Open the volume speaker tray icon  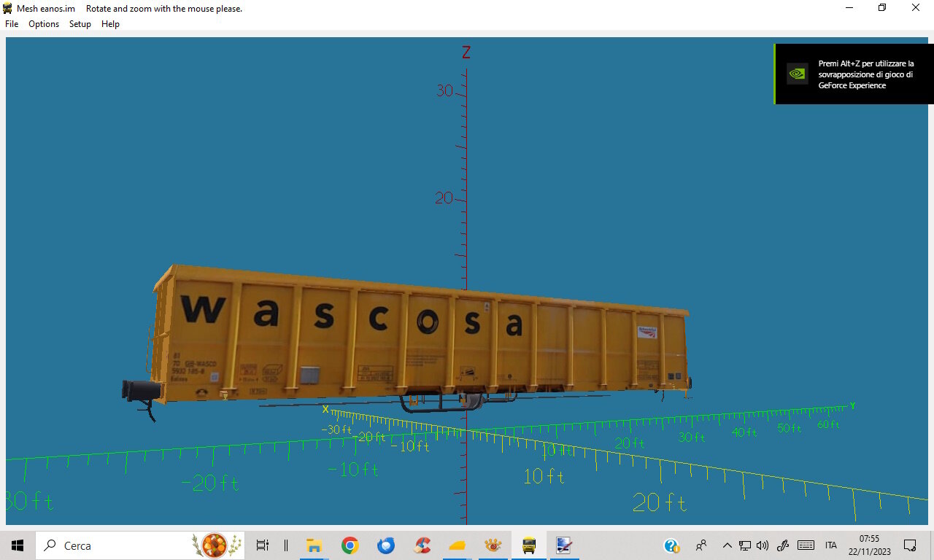pos(763,545)
